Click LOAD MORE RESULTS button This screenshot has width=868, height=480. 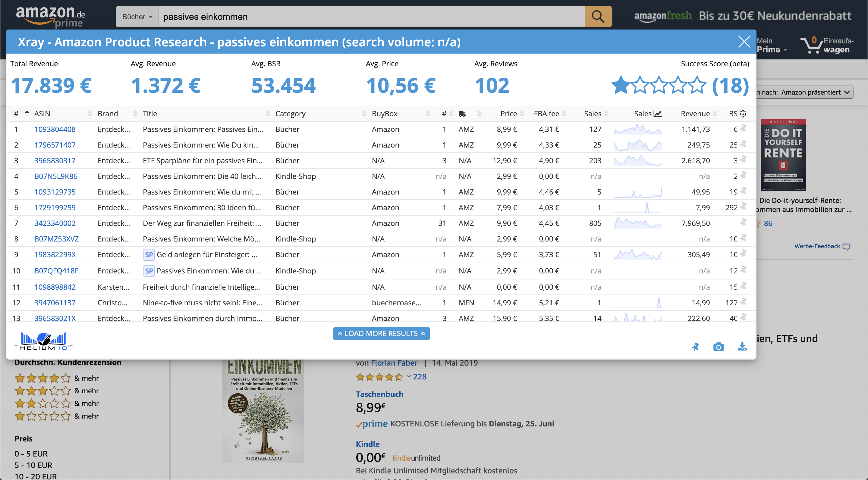[381, 333]
